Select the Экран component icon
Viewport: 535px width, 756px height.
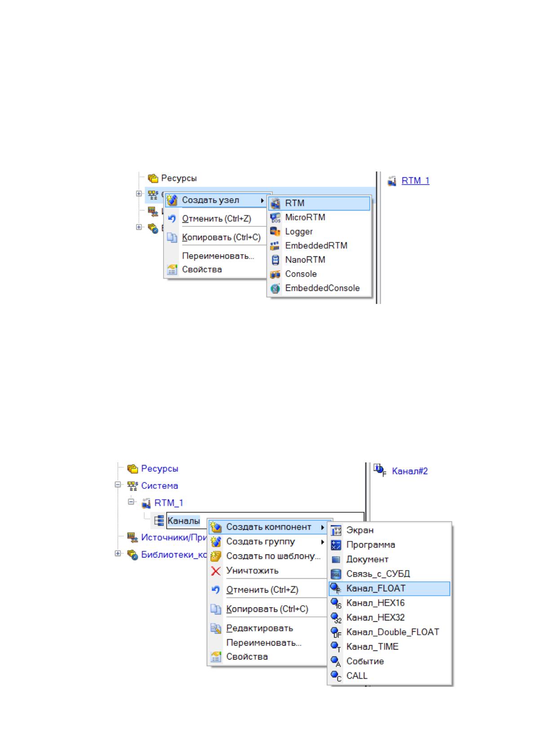point(336,531)
